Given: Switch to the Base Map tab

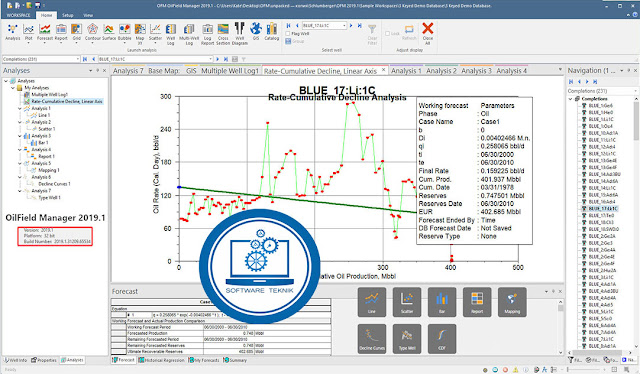Looking at the screenshot, I should [164, 71].
